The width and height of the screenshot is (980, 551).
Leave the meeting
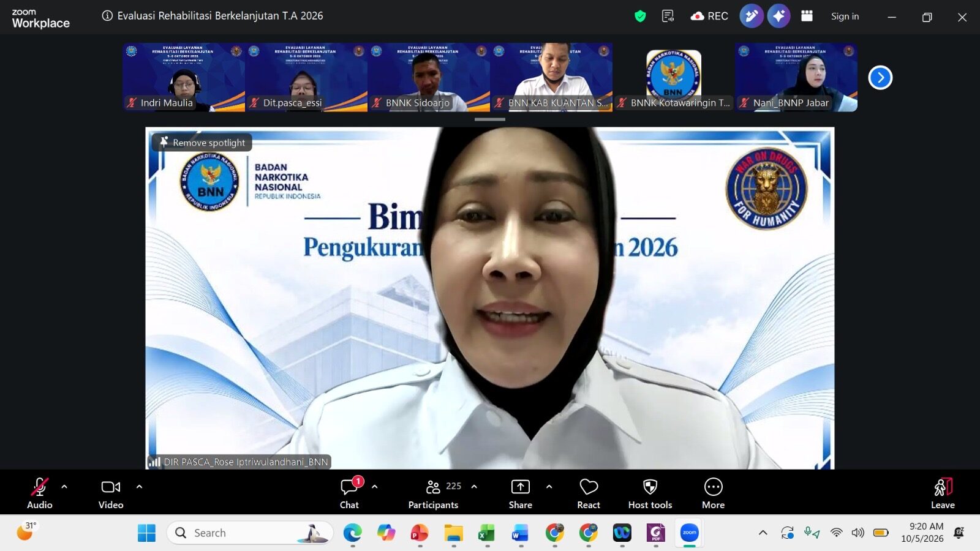(943, 493)
